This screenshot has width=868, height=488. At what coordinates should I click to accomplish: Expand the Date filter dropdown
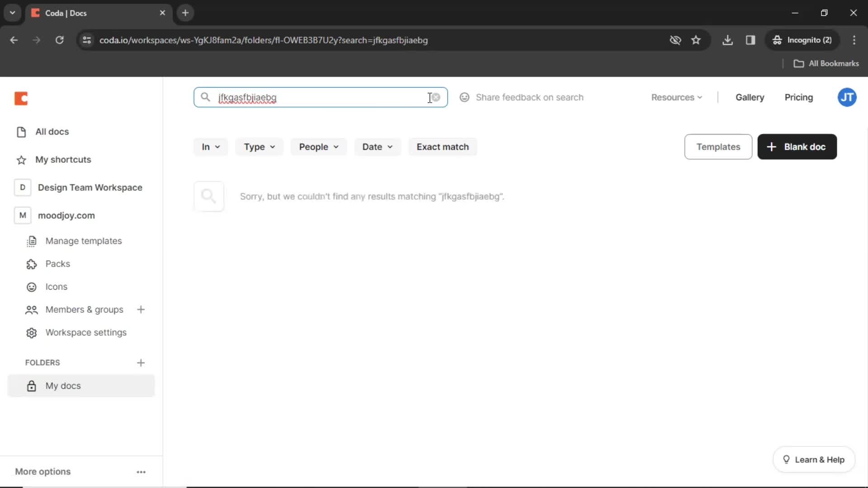click(x=378, y=146)
